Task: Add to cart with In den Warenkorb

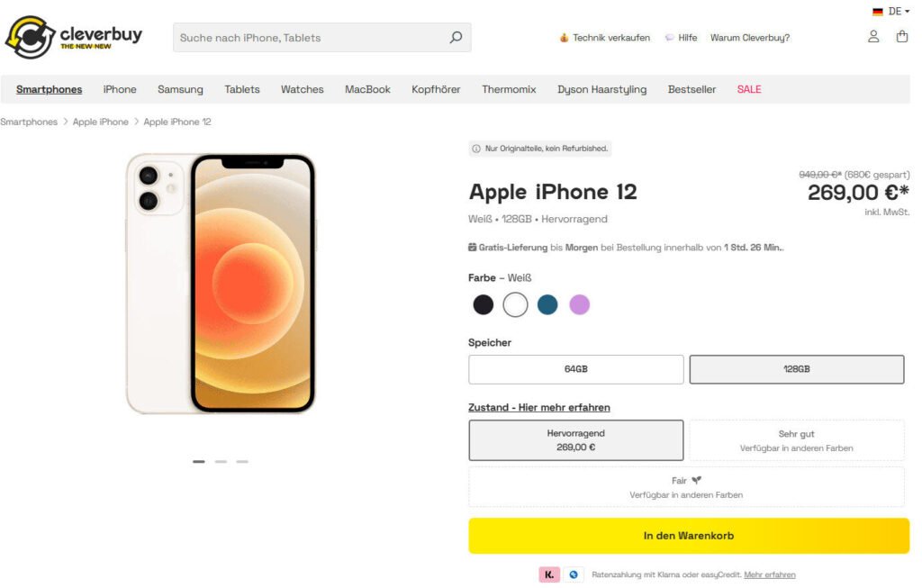Action: tap(688, 536)
